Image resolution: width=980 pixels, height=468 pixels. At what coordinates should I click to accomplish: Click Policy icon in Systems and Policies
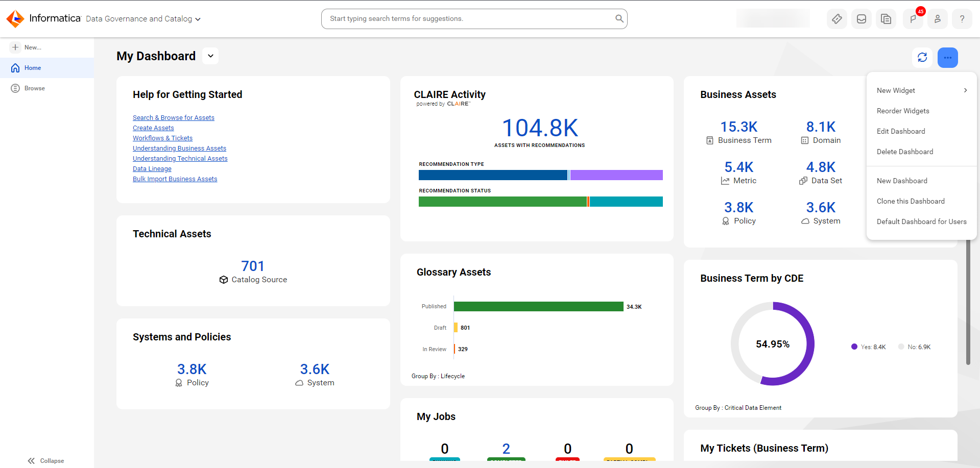coord(179,383)
